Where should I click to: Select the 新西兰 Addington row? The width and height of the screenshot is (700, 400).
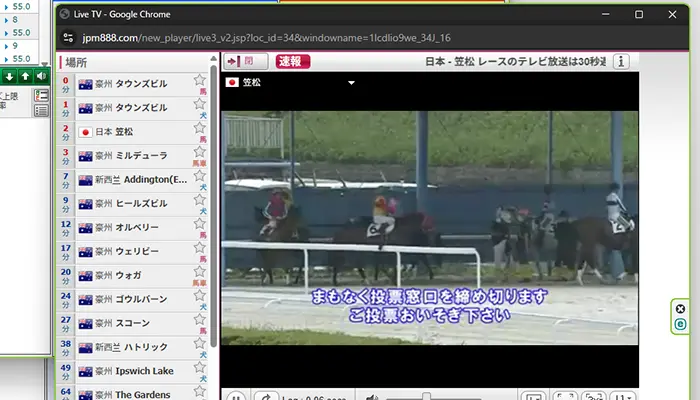[x=133, y=180]
